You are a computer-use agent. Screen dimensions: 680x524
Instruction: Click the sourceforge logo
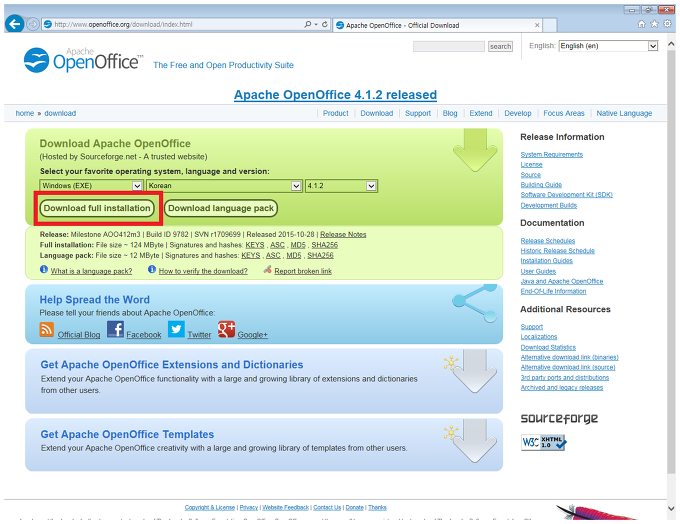tap(559, 418)
